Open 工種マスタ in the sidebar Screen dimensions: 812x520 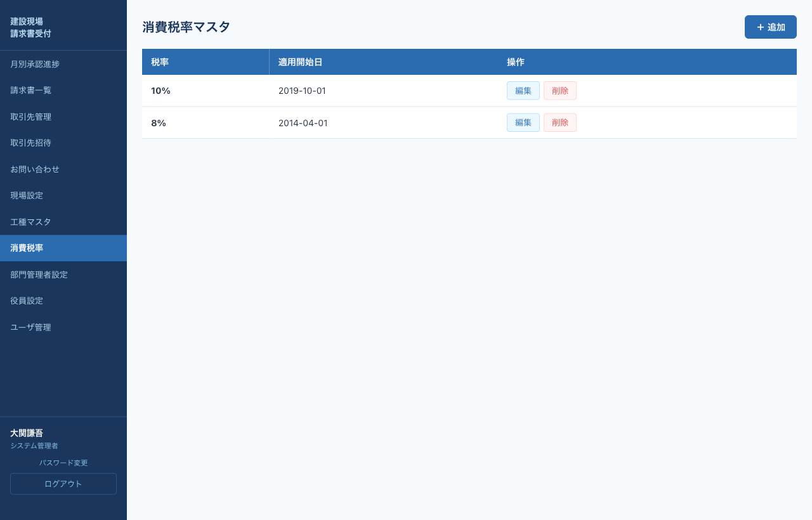point(63,222)
